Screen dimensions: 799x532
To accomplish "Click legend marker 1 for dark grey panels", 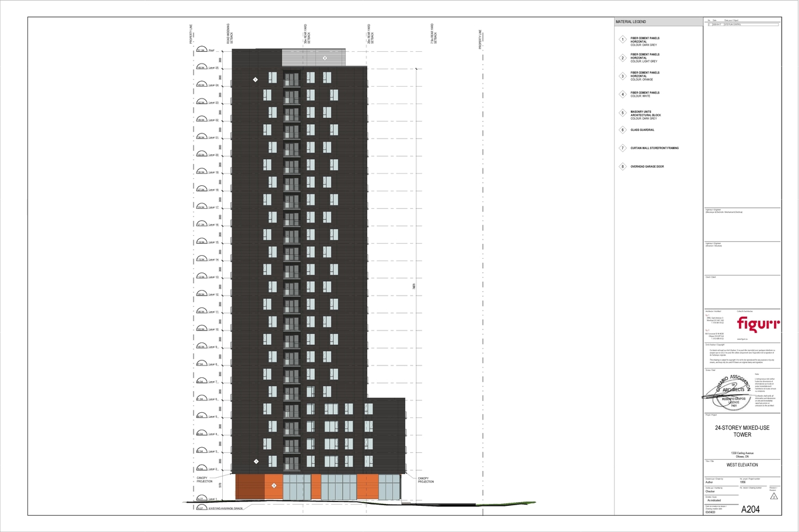I will (x=622, y=40).
